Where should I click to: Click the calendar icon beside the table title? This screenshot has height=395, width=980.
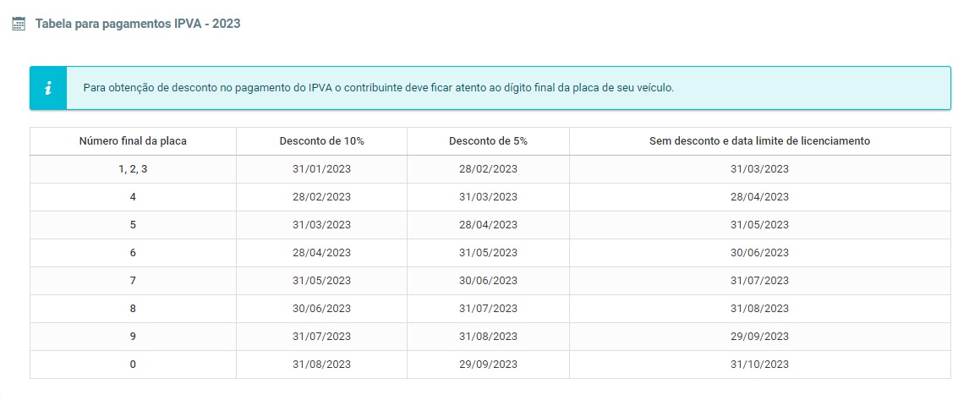[19, 25]
